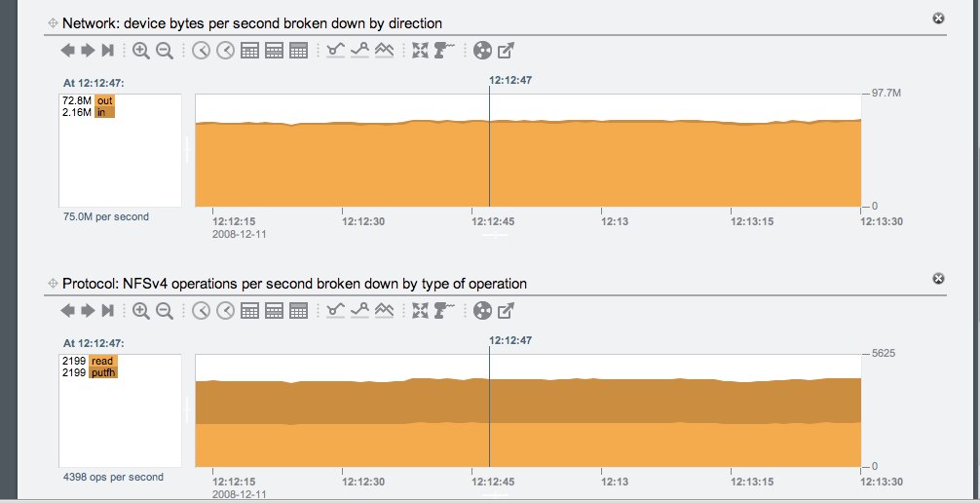Toggle the 'out' direction in Network legend

pyautogui.click(x=104, y=100)
